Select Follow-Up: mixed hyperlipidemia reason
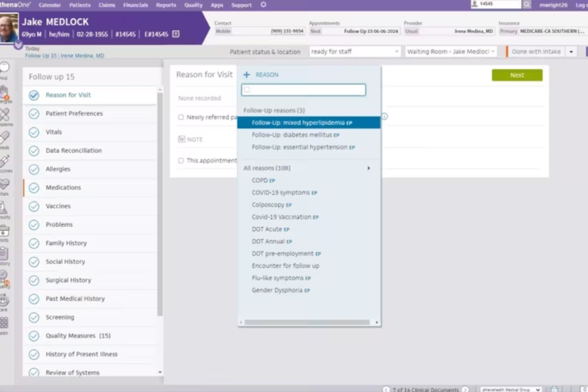The width and height of the screenshot is (588, 392). coord(309,123)
